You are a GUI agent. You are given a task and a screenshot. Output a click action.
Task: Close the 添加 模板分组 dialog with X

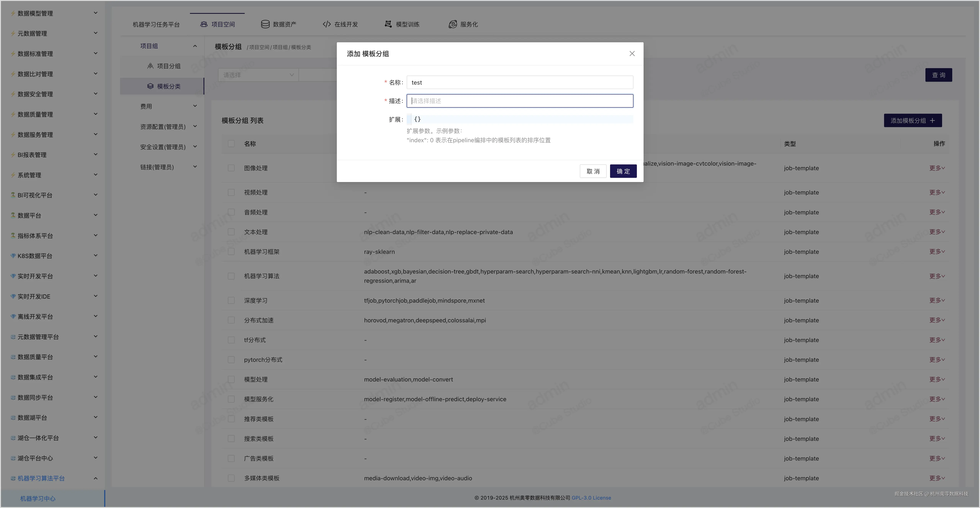[x=632, y=54]
